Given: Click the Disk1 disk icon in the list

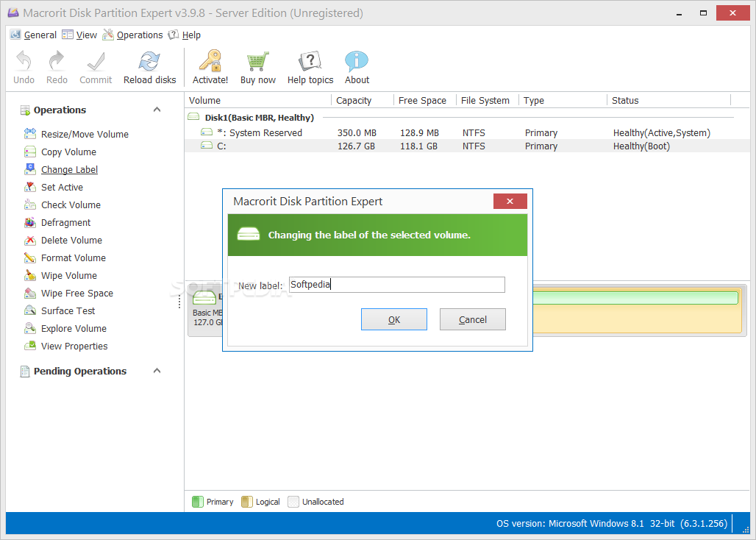Looking at the screenshot, I should pos(193,117).
